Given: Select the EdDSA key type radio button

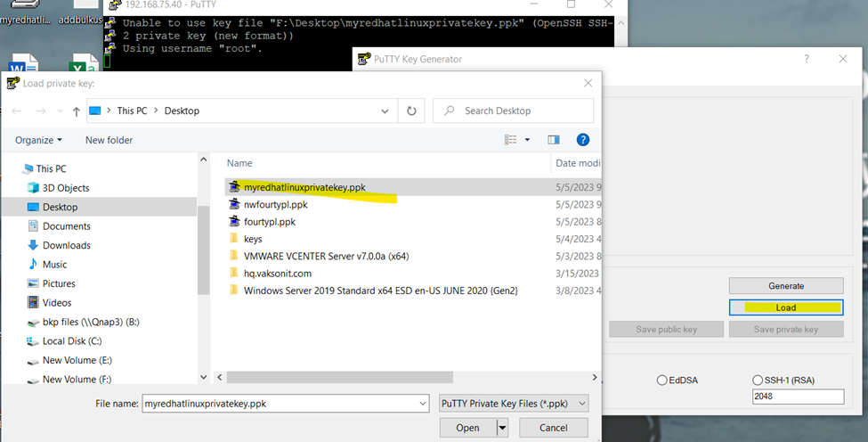Looking at the screenshot, I should pyautogui.click(x=661, y=381).
